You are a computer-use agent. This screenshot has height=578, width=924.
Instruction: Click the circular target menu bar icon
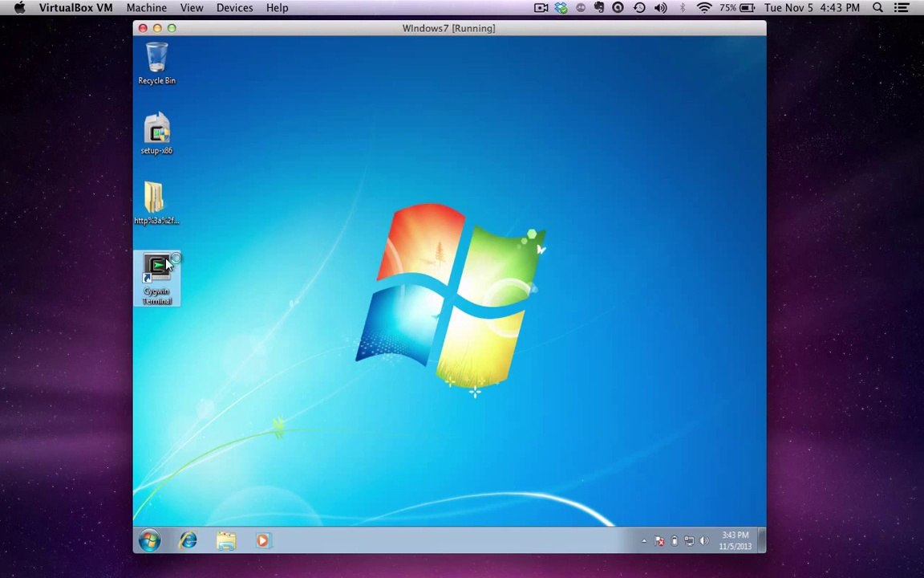click(618, 8)
